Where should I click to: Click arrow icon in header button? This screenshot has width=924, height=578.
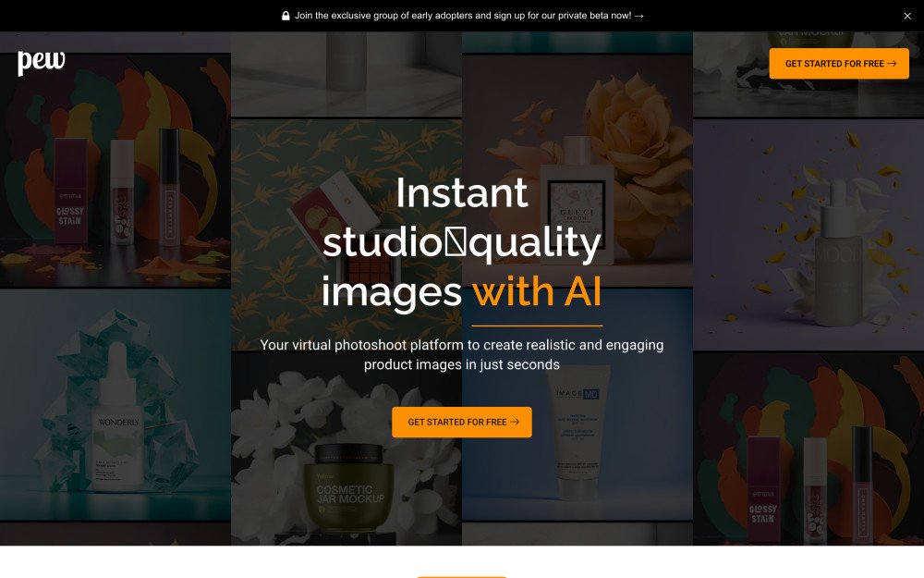pyautogui.click(x=893, y=64)
